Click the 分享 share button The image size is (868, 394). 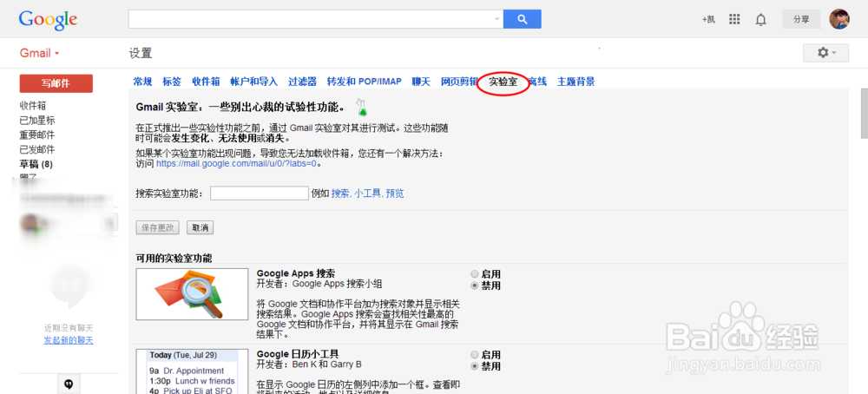tap(801, 19)
